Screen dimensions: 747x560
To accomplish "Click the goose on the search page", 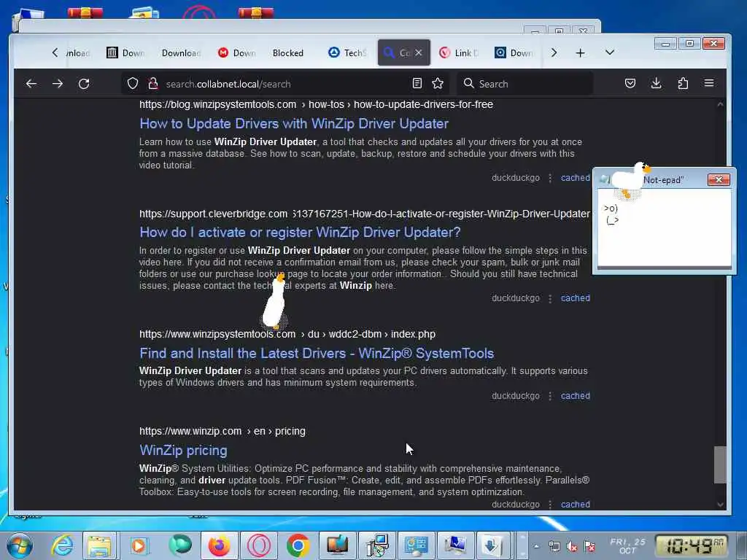I will [275, 301].
